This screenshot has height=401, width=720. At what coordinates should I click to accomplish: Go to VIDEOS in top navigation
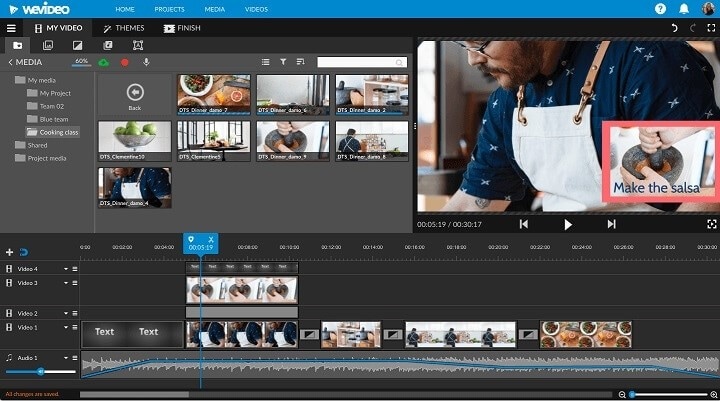(256, 9)
